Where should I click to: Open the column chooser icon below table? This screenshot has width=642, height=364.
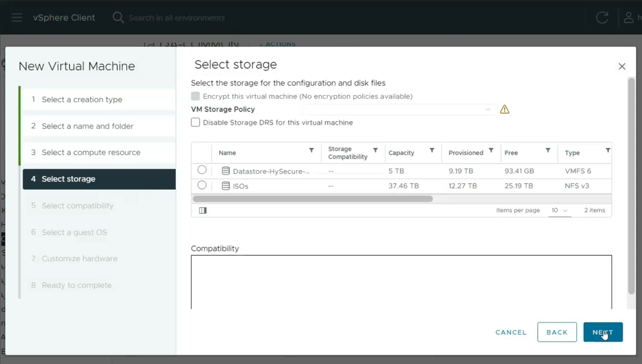(203, 211)
